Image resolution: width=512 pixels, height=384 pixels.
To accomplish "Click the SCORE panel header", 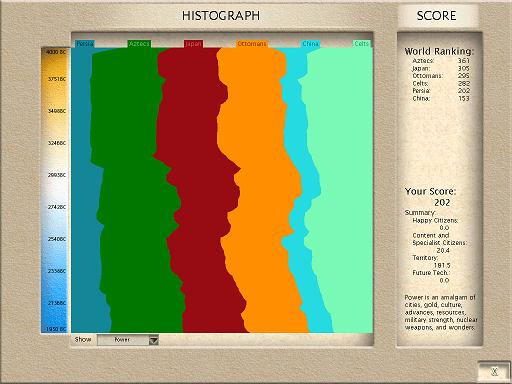I will click(x=436, y=16).
